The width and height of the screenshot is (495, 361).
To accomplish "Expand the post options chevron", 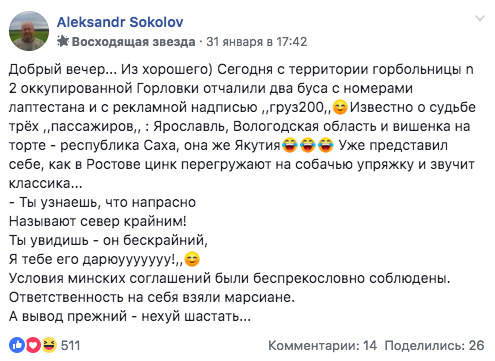I will click(480, 18).
